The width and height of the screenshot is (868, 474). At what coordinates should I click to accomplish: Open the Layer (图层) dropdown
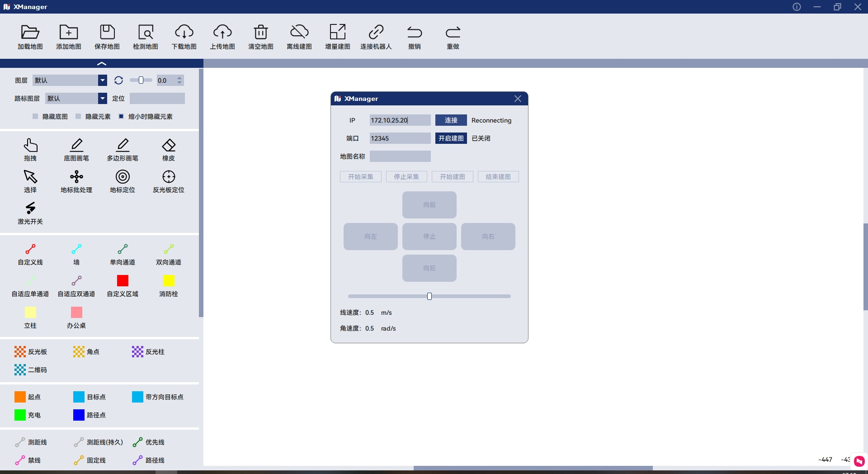(103, 81)
